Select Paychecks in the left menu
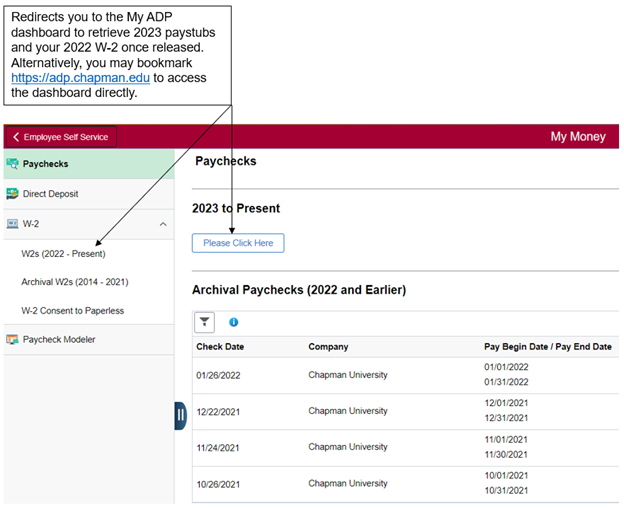 pos(45,163)
